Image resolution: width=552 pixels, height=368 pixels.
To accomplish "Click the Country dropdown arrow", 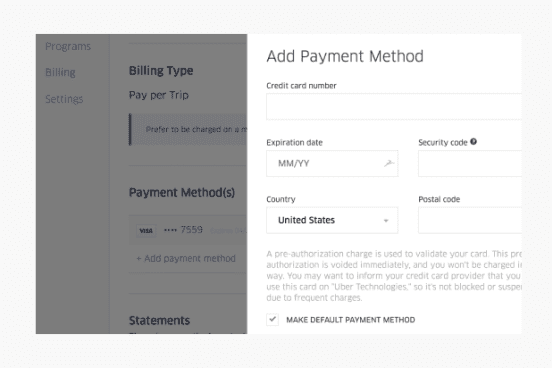I will pos(386,221).
